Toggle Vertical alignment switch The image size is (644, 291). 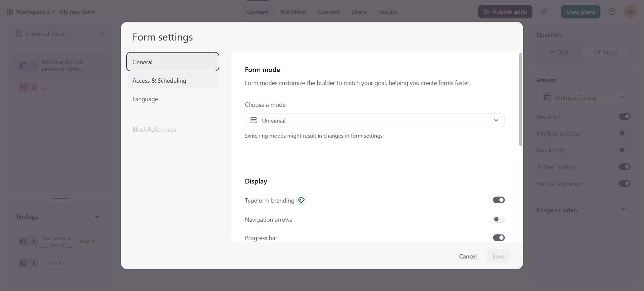(x=625, y=184)
